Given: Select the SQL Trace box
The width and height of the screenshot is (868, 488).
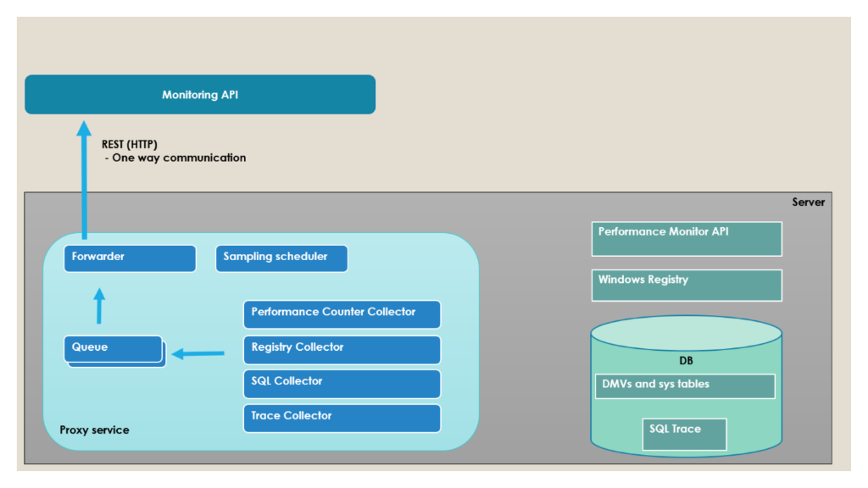Looking at the screenshot, I should point(684,434).
